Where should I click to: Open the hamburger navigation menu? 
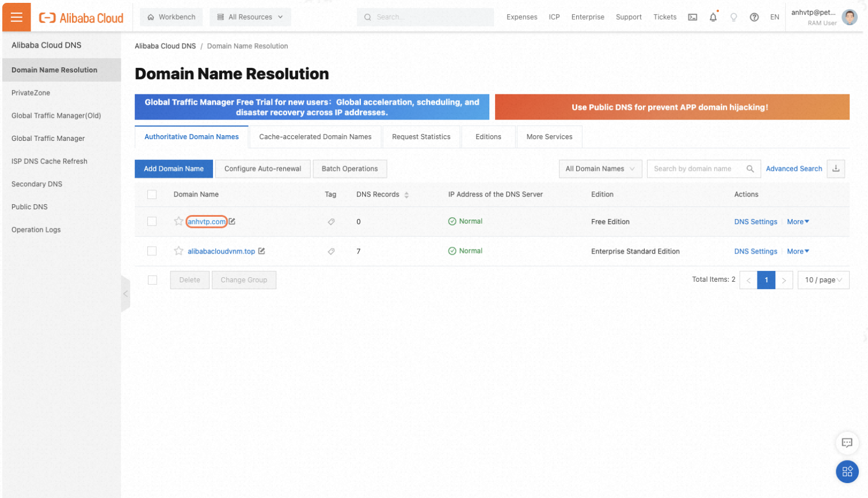[x=17, y=17]
